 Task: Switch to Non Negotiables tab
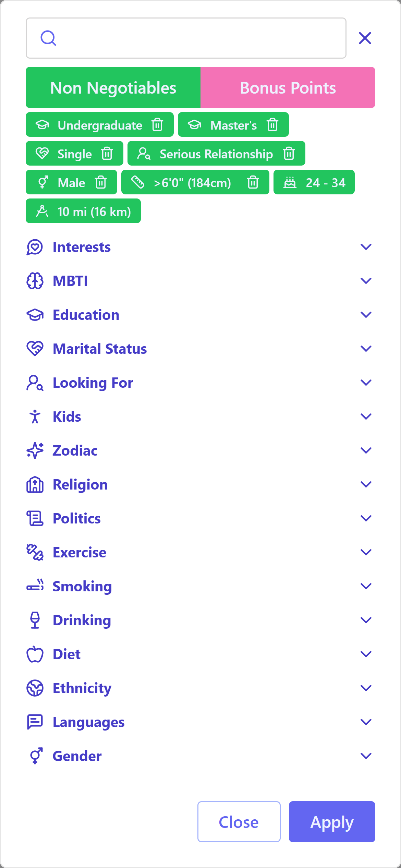tap(113, 87)
